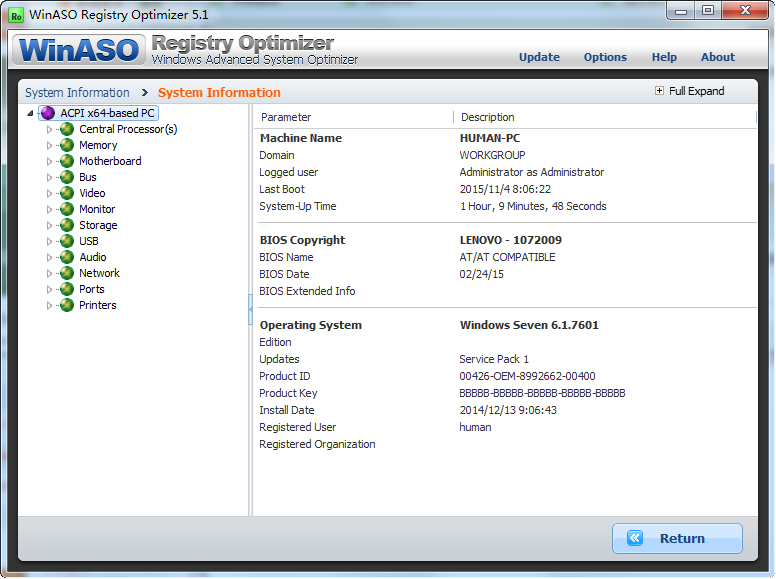
Task: Click the left panel splitter collapse handle
Action: click(x=250, y=310)
